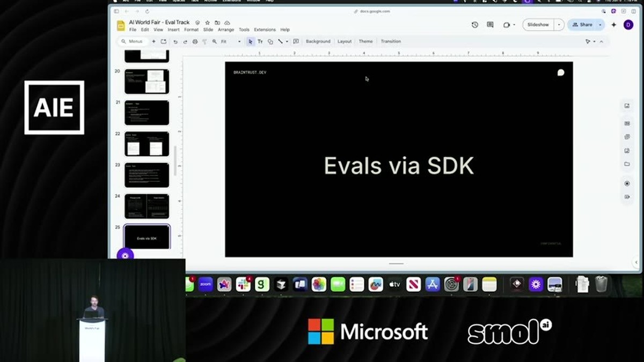The image size is (644, 362).
Task: Select slide 24 thumbnail
Action: click(147, 206)
